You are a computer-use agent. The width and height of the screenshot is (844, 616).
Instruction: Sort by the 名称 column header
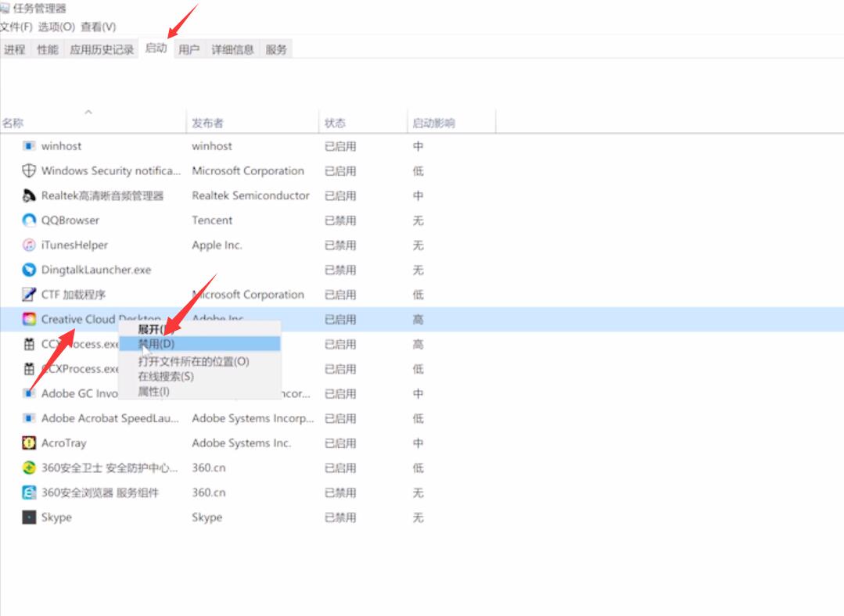13,123
